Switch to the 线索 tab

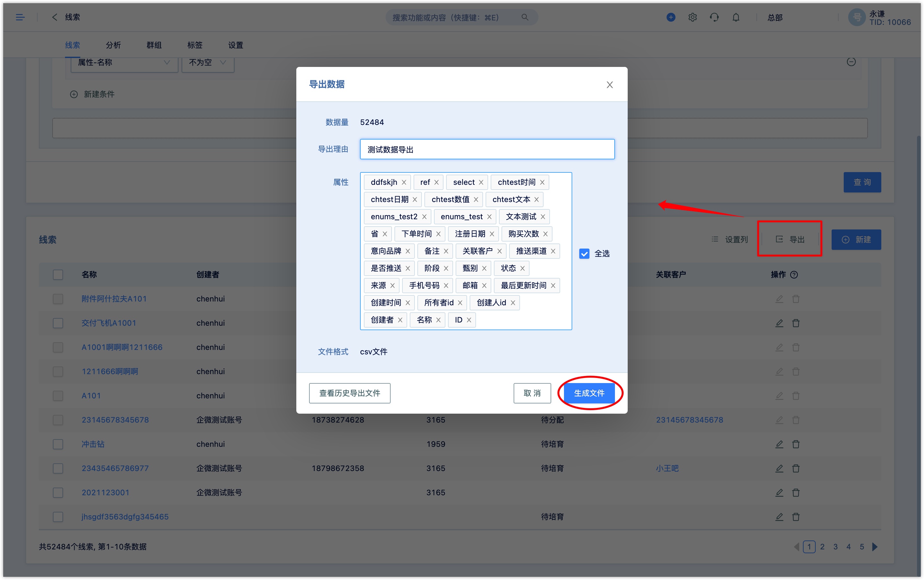click(72, 45)
